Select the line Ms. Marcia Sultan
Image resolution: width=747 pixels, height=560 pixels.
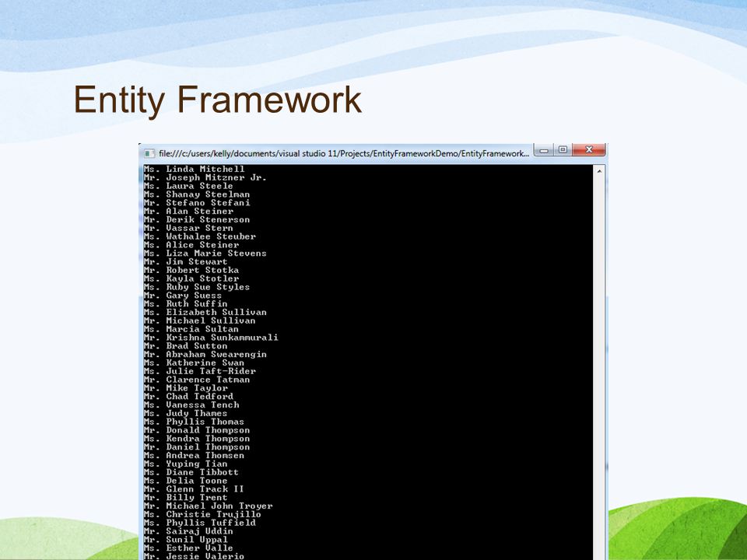191,329
